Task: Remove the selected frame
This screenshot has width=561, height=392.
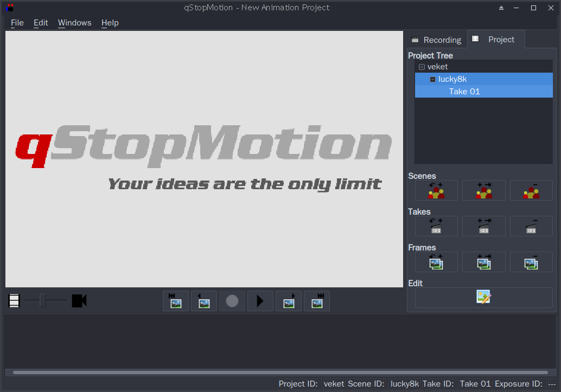Action: [531, 262]
